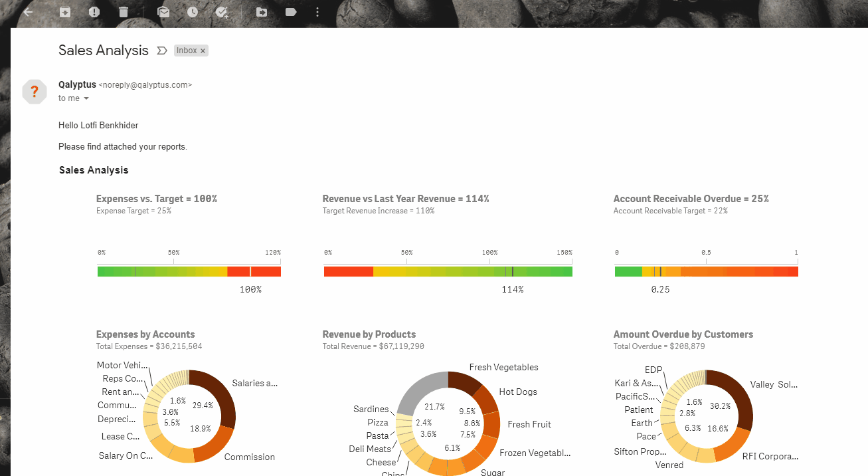Screen dimensions: 868x476
Task: Click the Expenses vs. Target gauge bar
Action: 189,271
